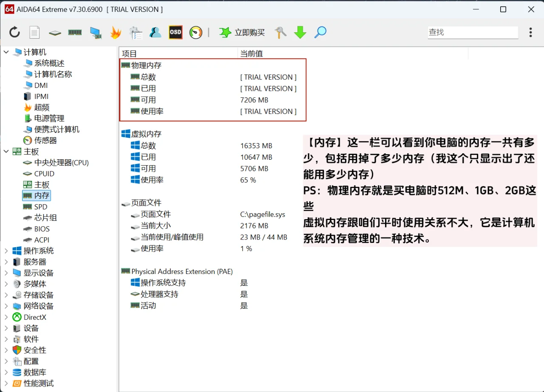Screen dimensions: 544x392
Task: Open the Report document icon
Action: coord(34,32)
